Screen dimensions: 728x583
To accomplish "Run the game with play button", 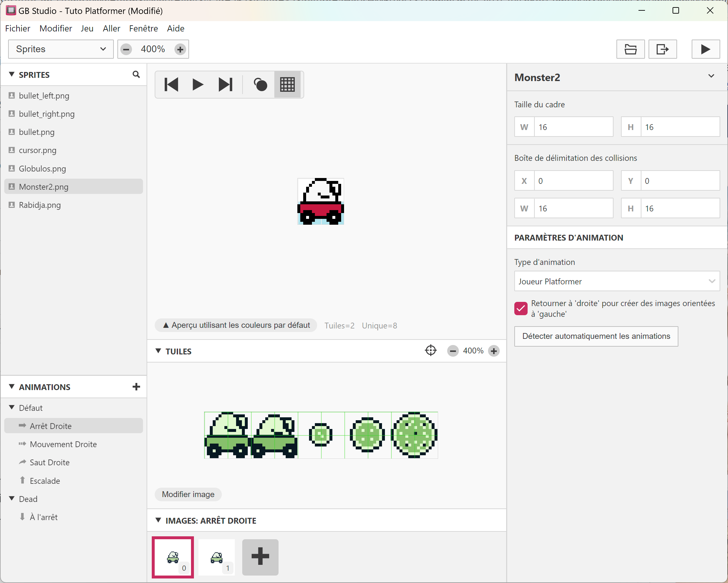I will pyautogui.click(x=705, y=49).
